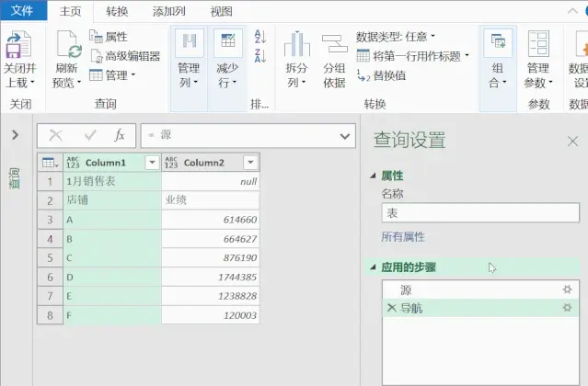
Task: Click the 管理列 manage columns icon
Action: click(190, 42)
